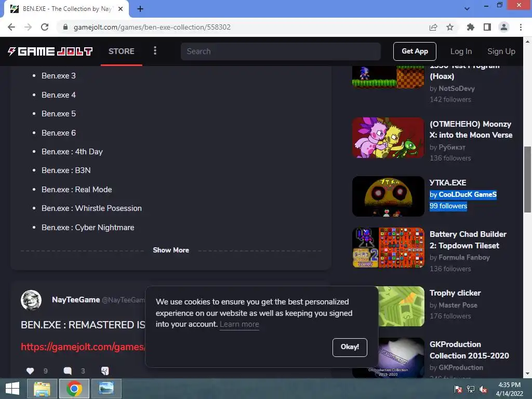Open the Chrome three-dot menu

point(521,27)
